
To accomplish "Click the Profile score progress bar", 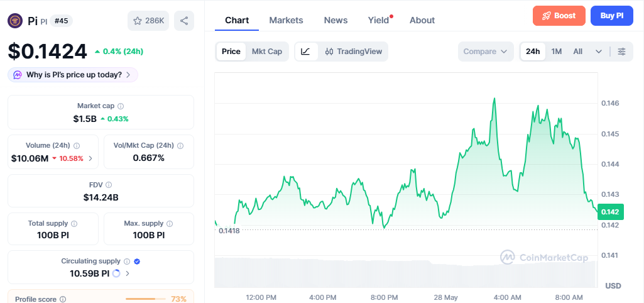I will click(x=145, y=299).
